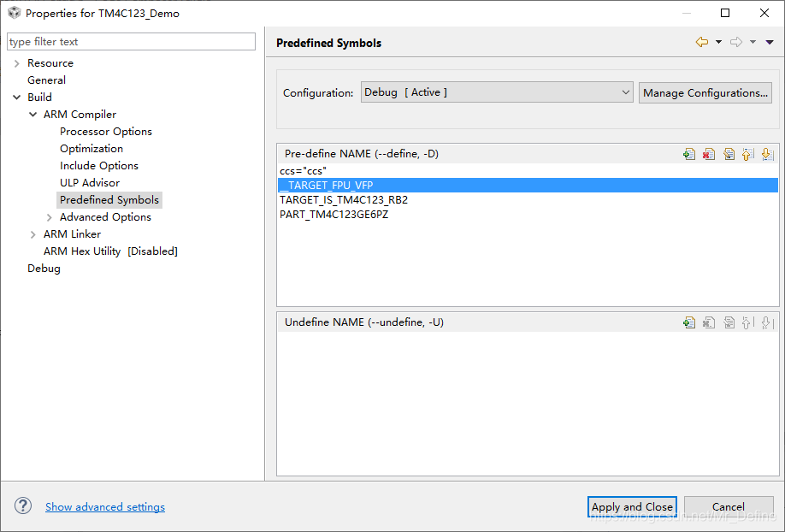
Task: Select Advanced Options tree item
Action: (105, 217)
